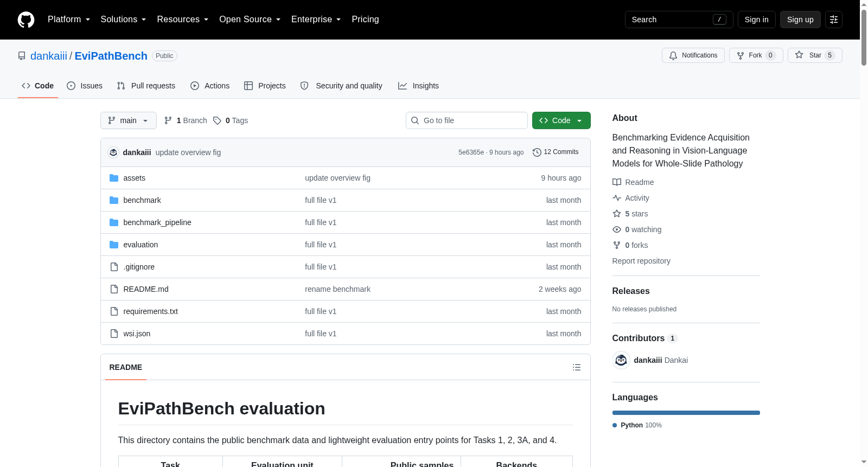The width and height of the screenshot is (868, 467).
Task: Open the dankaiii owner profile link
Action: (x=49, y=56)
